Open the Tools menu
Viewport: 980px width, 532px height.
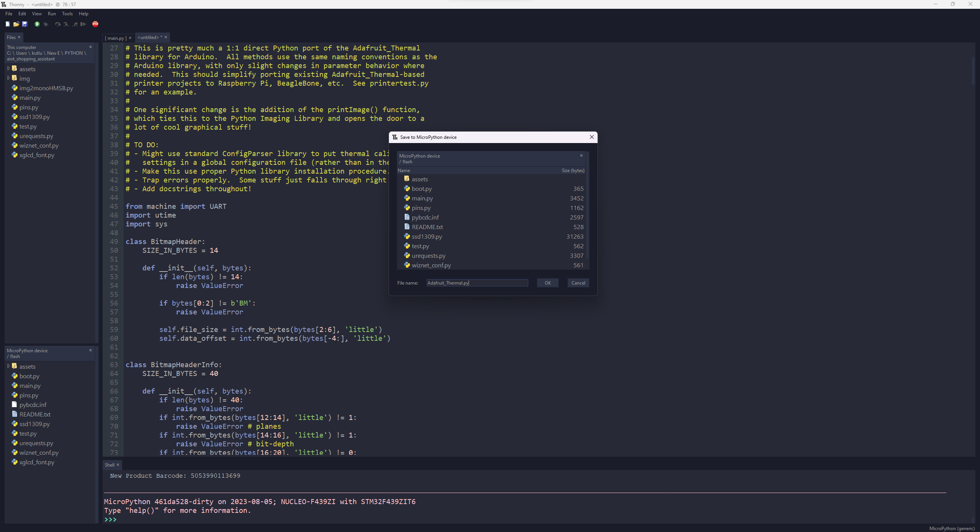pyautogui.click(x=65, y=14)
